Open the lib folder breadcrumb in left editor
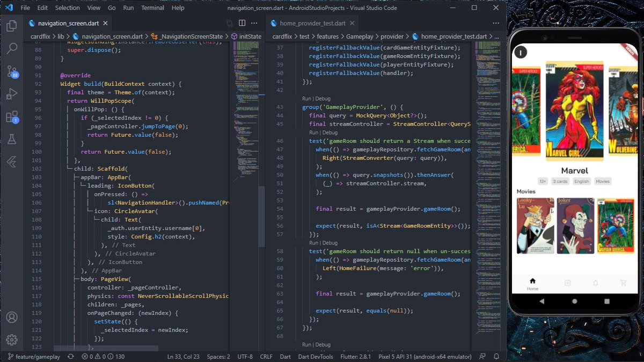This screenshot has width=644, height=362. point(61,36)
